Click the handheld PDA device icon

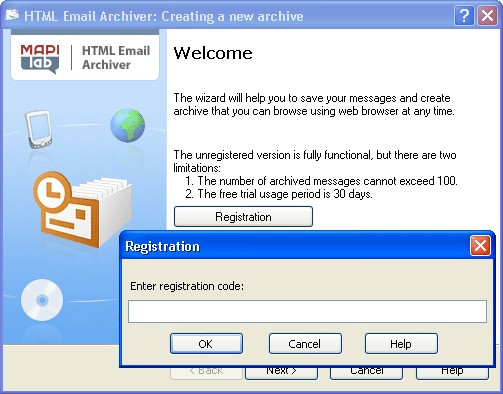click(x=39, y=129)
